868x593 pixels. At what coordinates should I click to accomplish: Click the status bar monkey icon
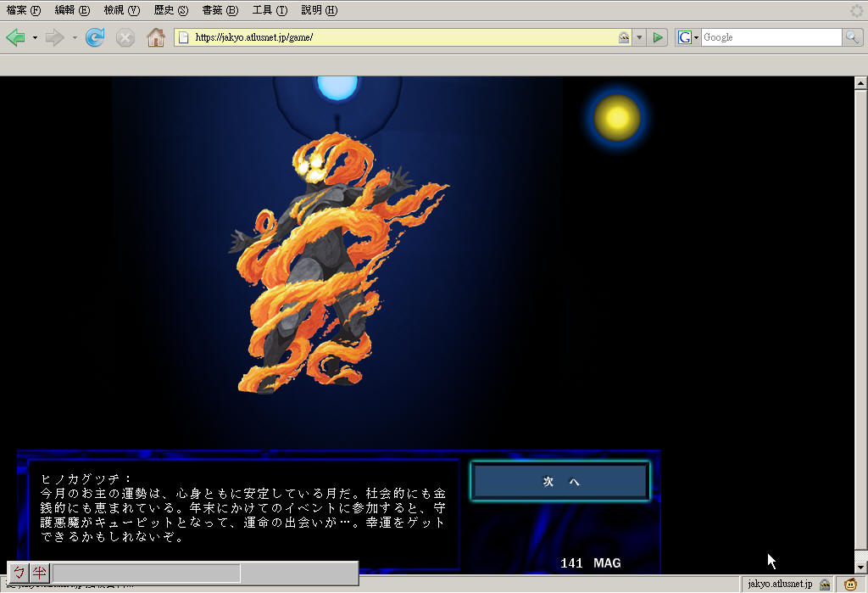[x=850, y=585]
